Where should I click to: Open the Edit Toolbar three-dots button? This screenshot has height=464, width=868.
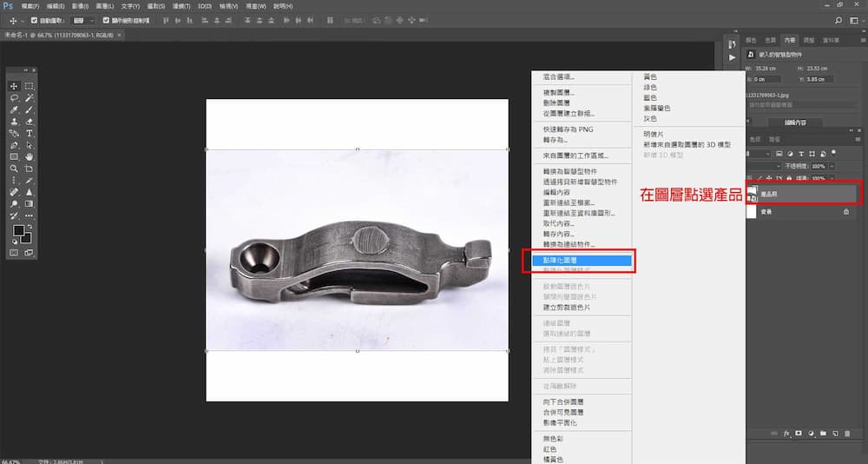[29, 215]
